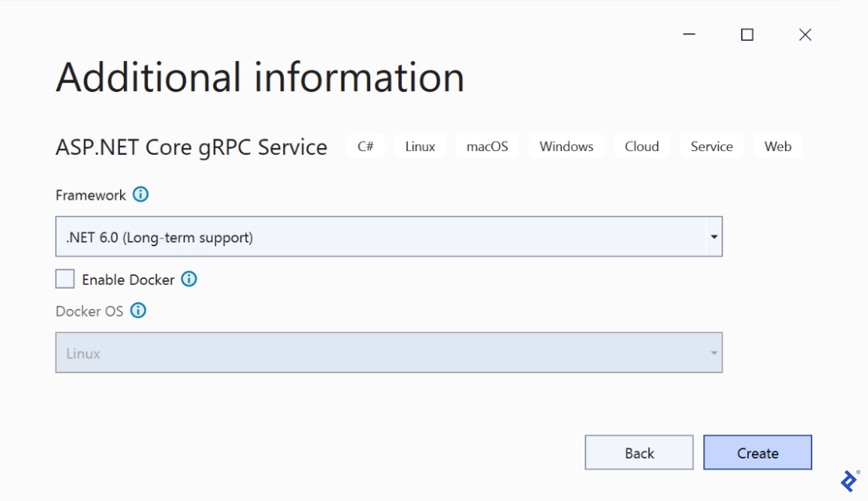Viewport: 868px width, 501px height.
Task: Select the Linux project tag
Action: (420, 146)
